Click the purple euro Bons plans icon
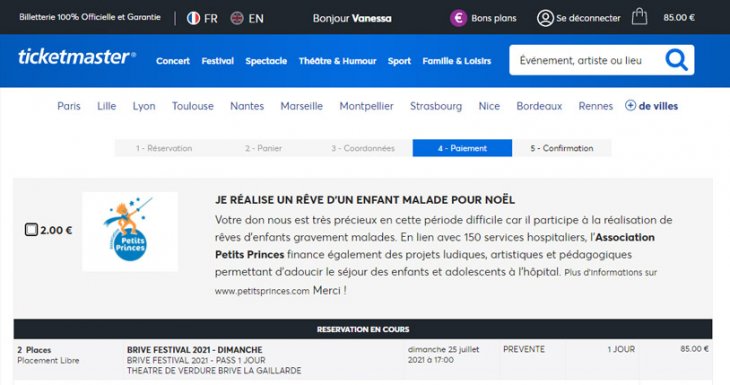 pos(458,18)
